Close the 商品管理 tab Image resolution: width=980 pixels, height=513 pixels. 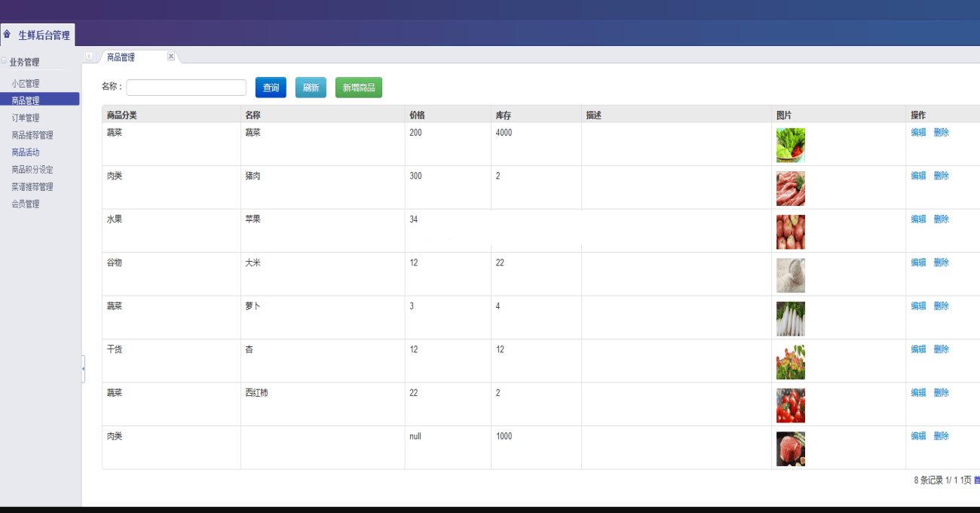click(171, 55)
